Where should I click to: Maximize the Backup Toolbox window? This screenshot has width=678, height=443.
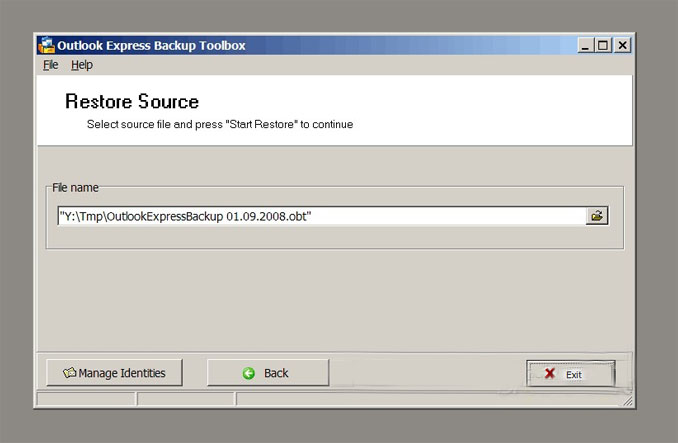603,45
